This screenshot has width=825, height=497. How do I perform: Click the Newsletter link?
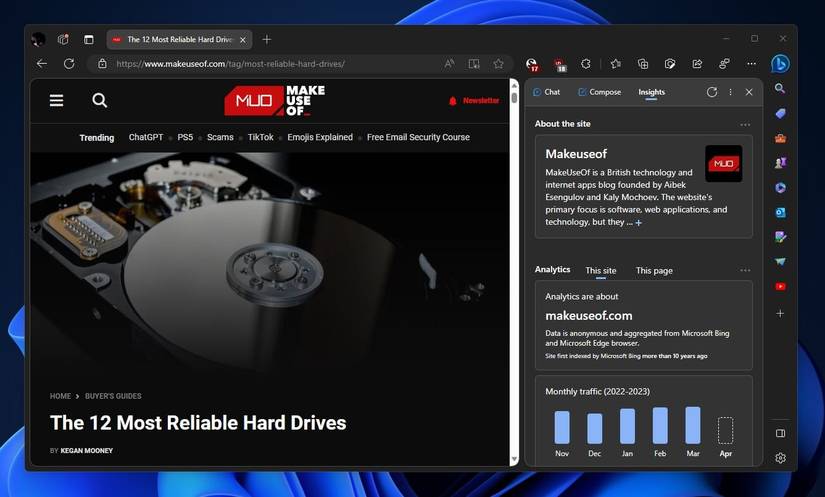(474, 101)
